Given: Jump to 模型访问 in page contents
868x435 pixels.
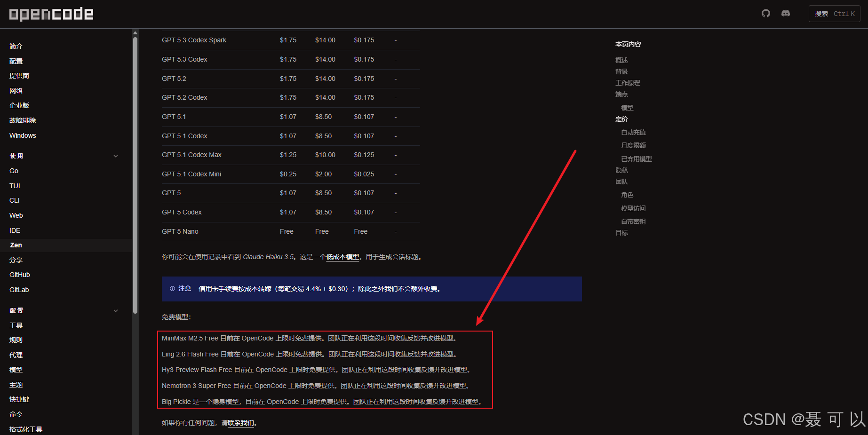Looking at the screenshot, I should 633,208.
